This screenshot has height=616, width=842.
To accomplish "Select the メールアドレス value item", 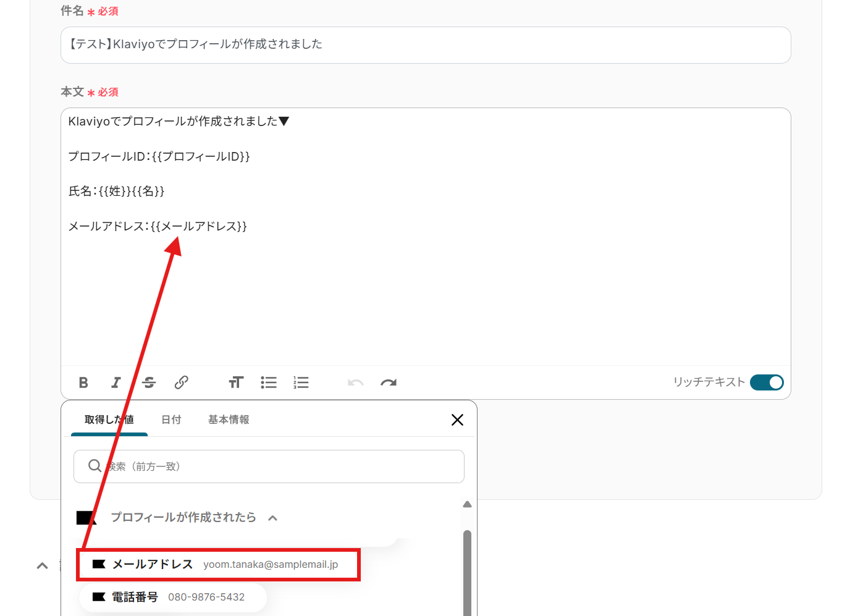I will tap(218, 565).
